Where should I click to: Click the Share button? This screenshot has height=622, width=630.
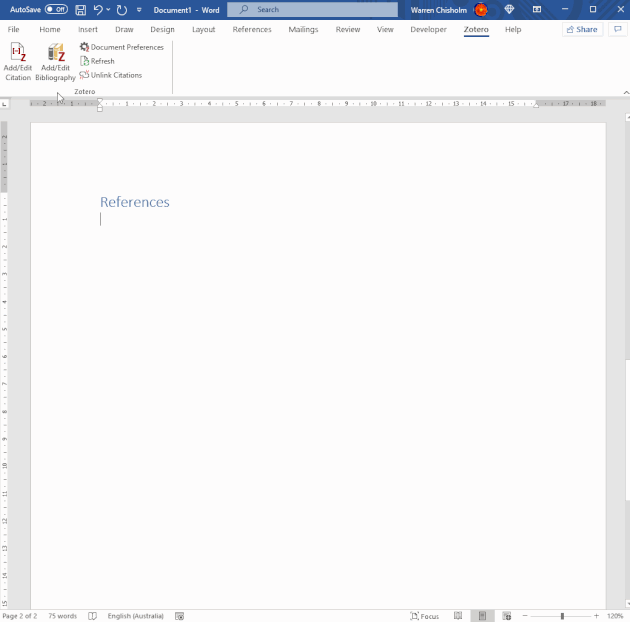[x=582, y=29]
